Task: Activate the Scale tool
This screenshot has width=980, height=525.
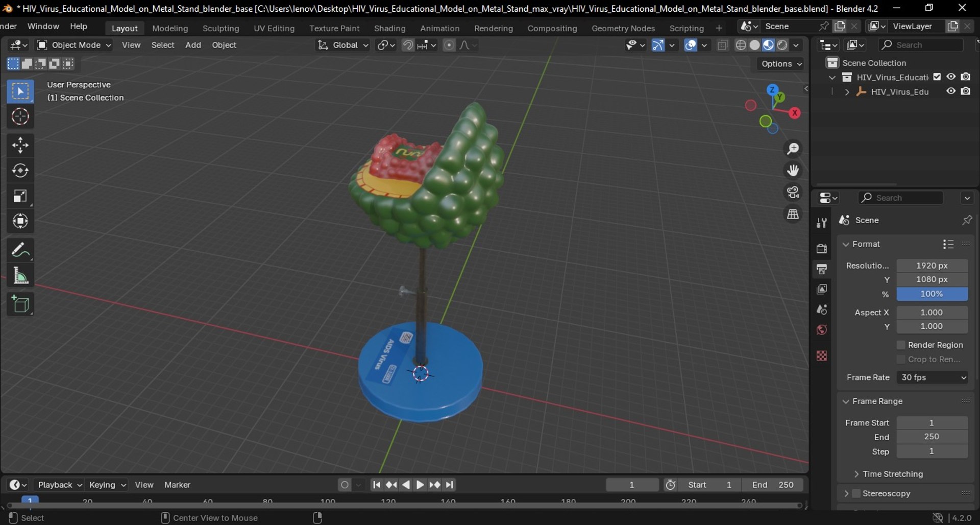Action: pyautogui.click(x=20, y=196)
